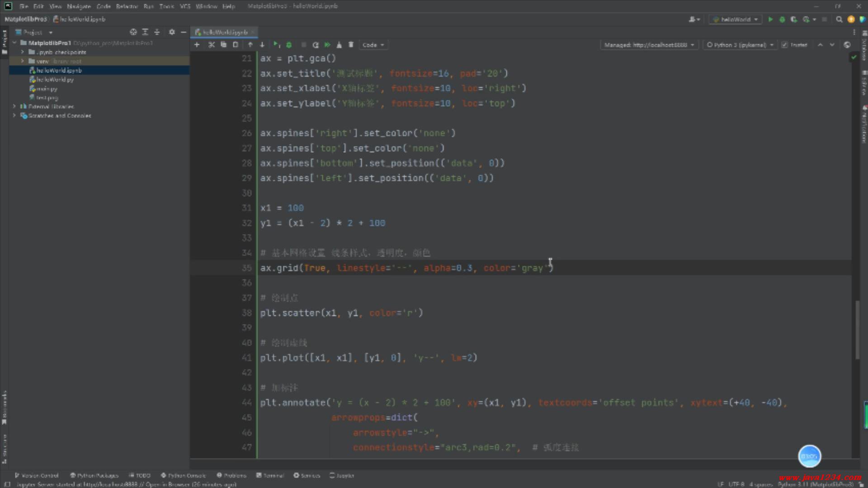Image resolution: width=868 pixels, height=488 pixels.
Task: Open the Python Console tool window
Action: click(x=184, y=475)
